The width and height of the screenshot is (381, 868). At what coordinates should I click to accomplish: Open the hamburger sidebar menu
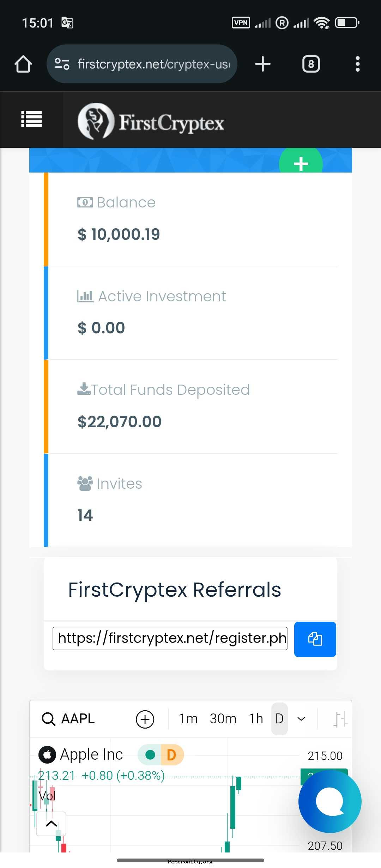[32, 119]
